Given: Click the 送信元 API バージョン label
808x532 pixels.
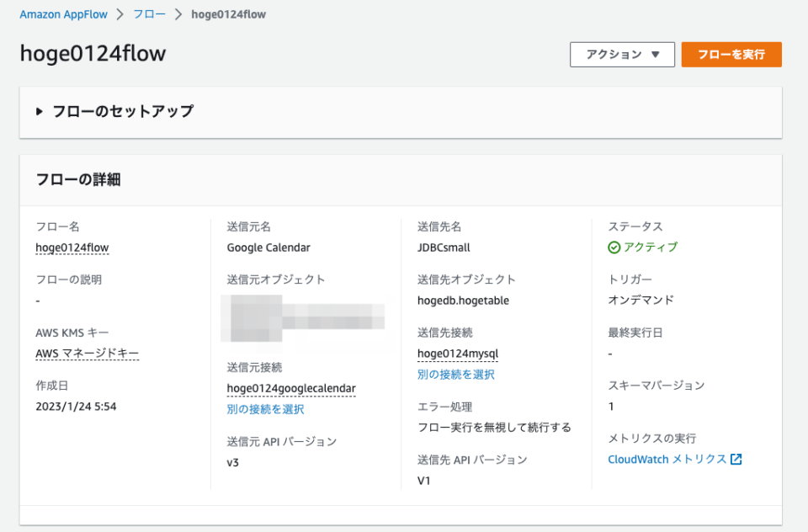Looking at the screenshot, I should click(x=282, y=442).
